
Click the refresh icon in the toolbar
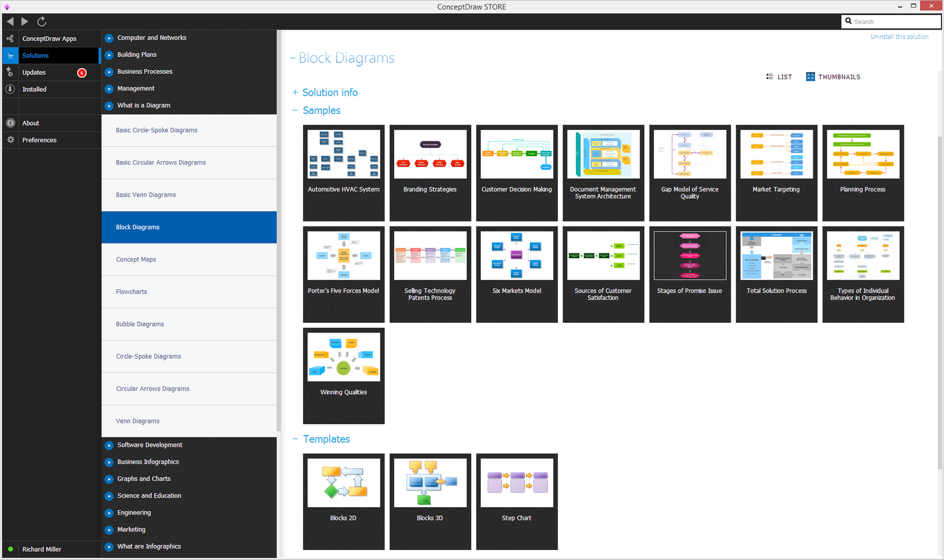click(x=41, y=21)
